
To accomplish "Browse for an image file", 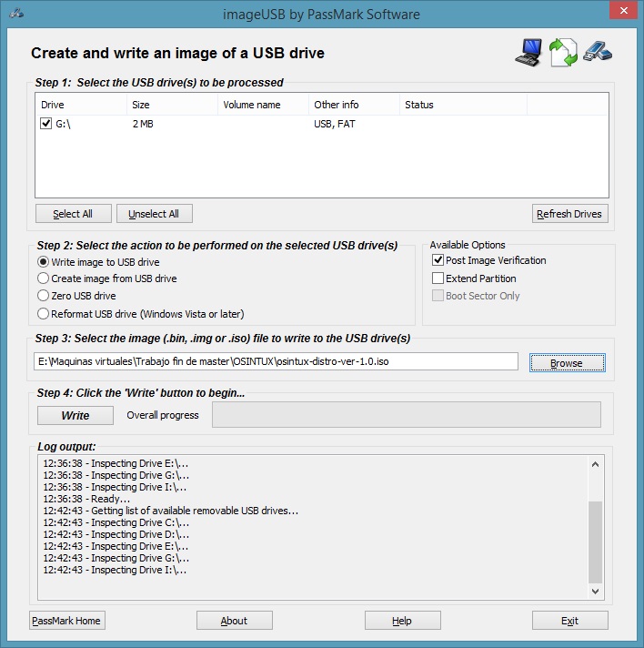I will click(x=567, y=362).
